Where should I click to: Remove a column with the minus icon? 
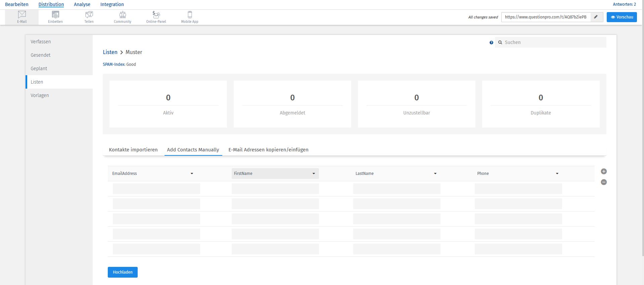pyautogui.click(x=604, y=182)
